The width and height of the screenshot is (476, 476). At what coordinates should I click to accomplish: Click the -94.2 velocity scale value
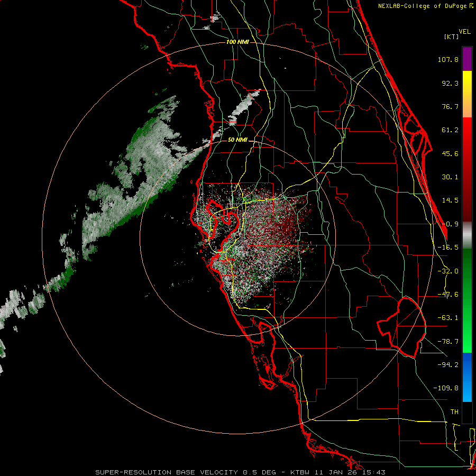click(448, 365)
